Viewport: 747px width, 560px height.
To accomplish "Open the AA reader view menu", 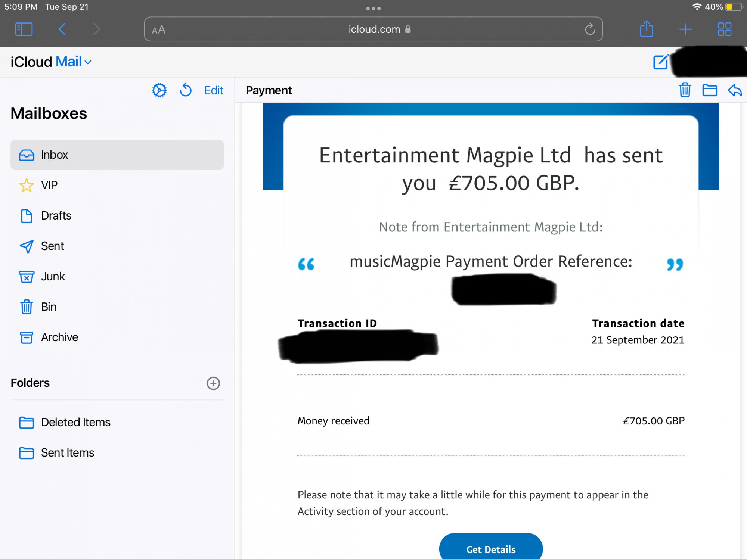I will [159, 30].
